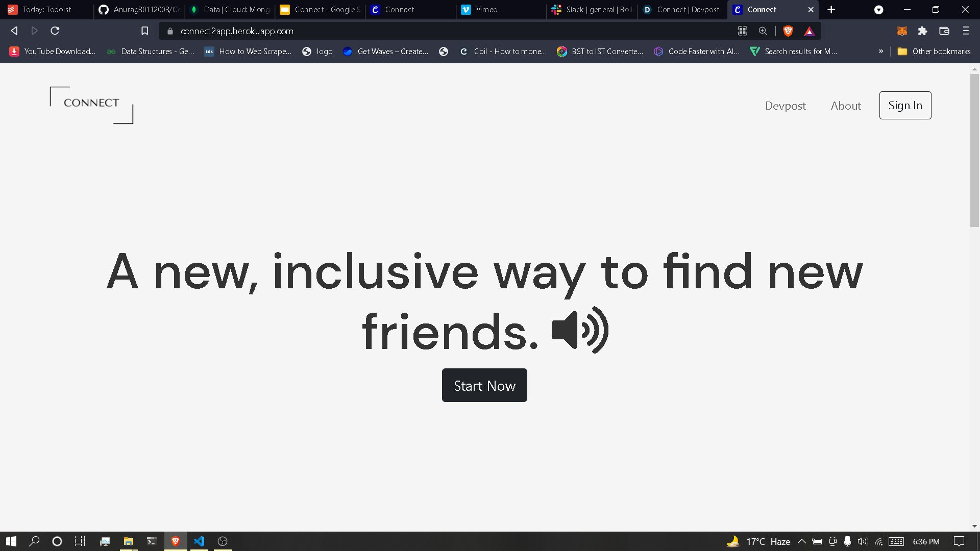Click the page vertical scrollbar thumb
The width and height of the screenshot is (980, 551).
974,151
